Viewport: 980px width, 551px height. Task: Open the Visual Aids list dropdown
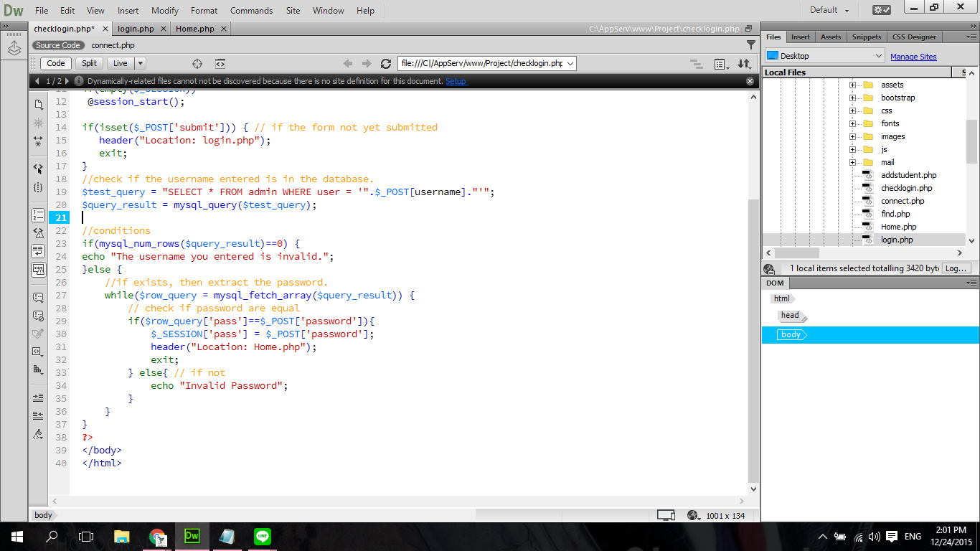click(x=722, y=64)
